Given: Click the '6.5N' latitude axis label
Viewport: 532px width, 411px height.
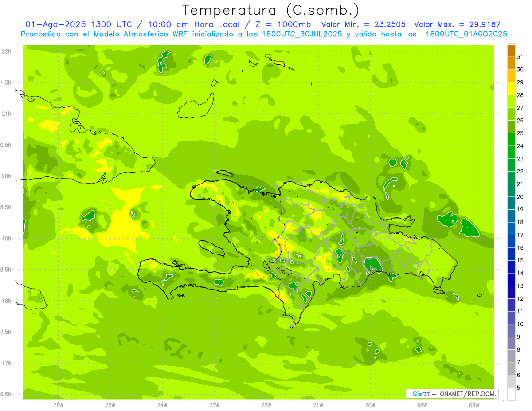Looking at the screenshot, I should coord(7,395).
